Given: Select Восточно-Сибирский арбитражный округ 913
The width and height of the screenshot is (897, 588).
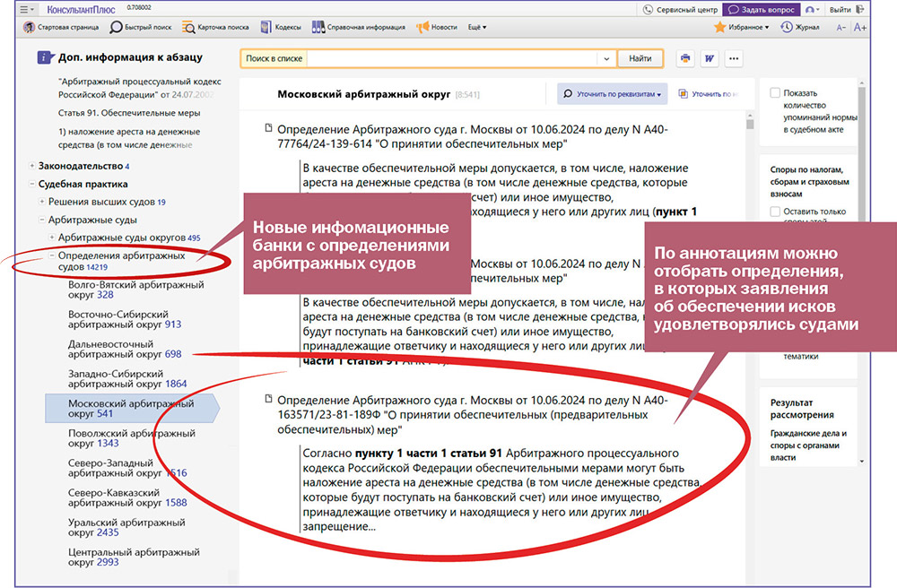Looking at the screenshot, I should click(x=125, y=319).
